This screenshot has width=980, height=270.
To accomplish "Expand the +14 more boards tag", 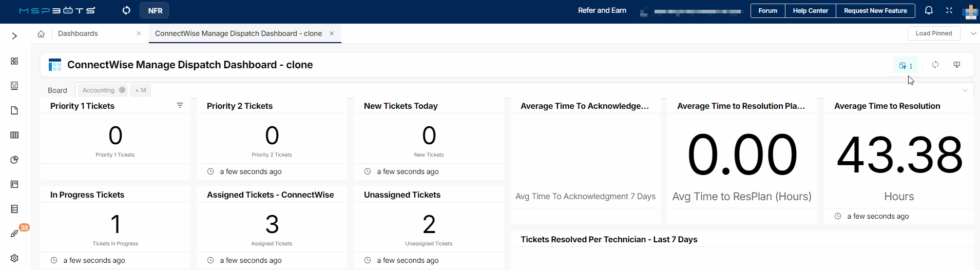I will click(141, 90).
